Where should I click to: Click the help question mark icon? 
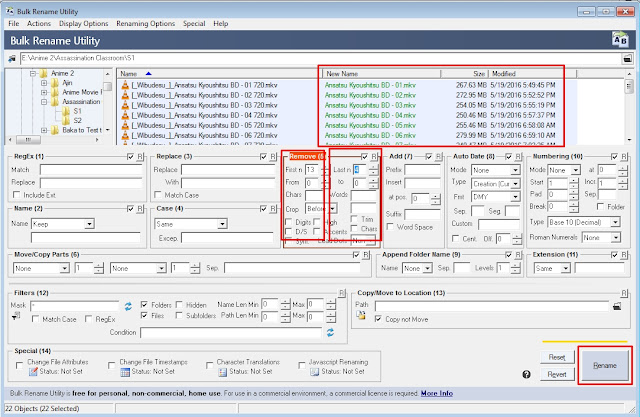[x=527, y=374]
